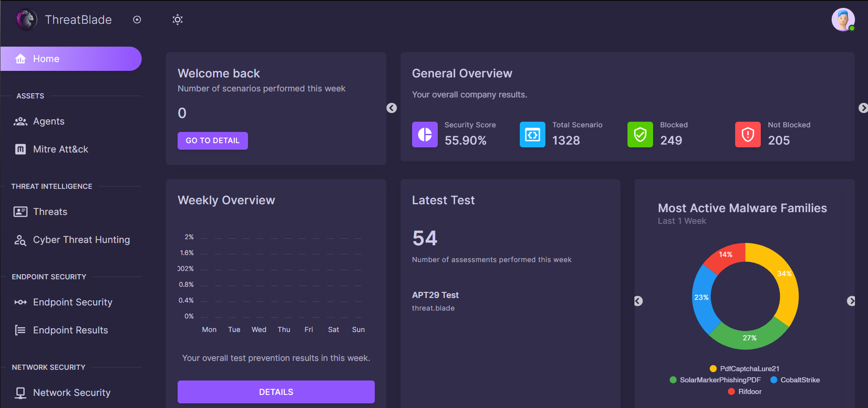Image resolution: width=868 pixels, height=408 pixels.
Task: Toggle the sidebar pin radio icon
Action: point(137,20)
